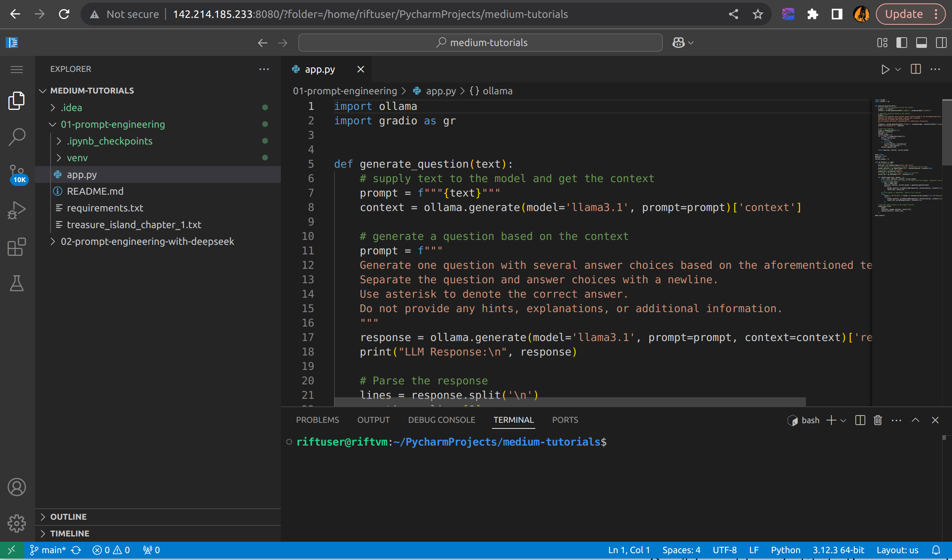Switch to the DEBUG CONSOLE tab
The width and height of the screenshot is (952, 560).
click(441, 420)
